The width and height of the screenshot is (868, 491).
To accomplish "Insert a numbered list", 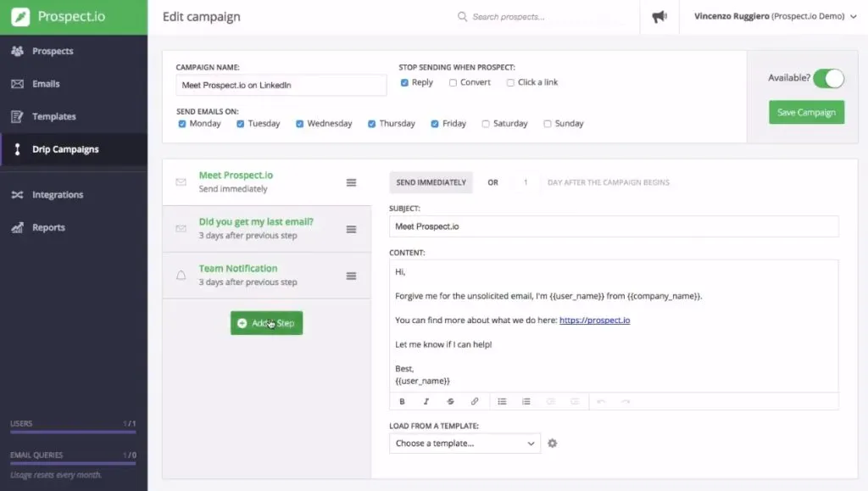I will click(x=526, y=401).
